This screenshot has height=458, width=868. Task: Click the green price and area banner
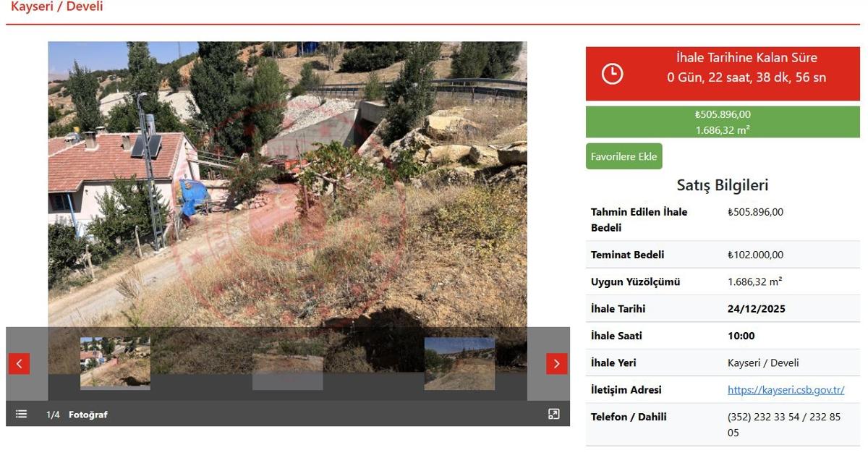click(x=722, y=122)
